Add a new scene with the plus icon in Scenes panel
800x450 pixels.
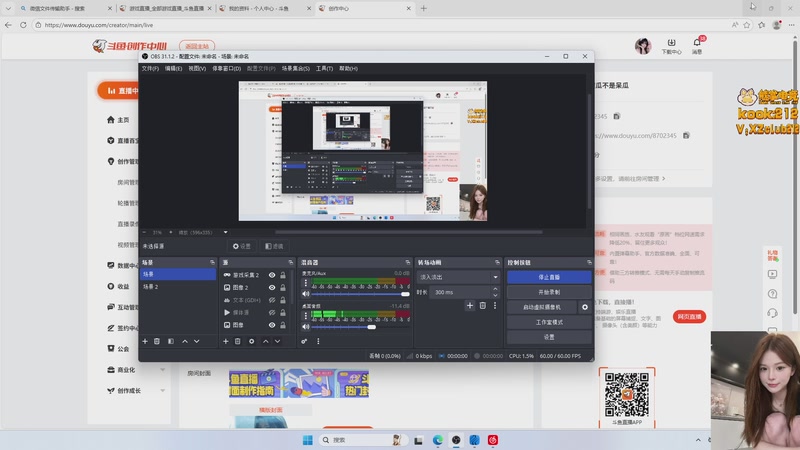[145, 341]
